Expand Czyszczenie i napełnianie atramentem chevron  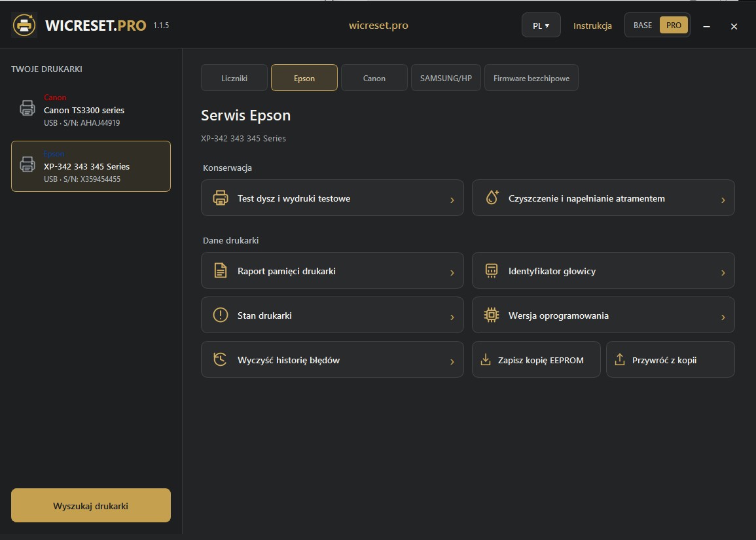[723, 200]
